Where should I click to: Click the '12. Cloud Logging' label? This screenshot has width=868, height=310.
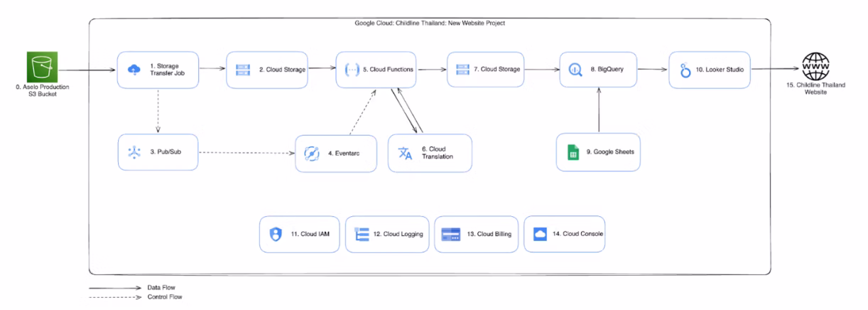tap(399, 234)
